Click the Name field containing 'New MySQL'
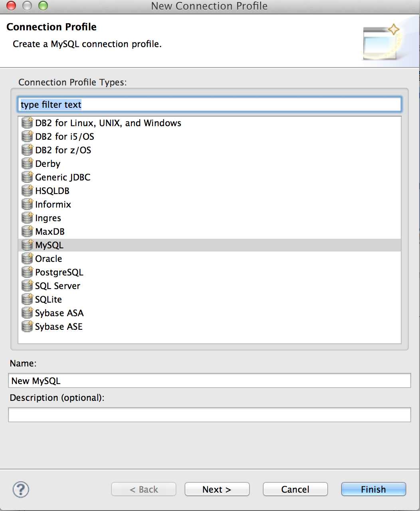This screenshot has width=420, height=511. [x=210, y=380]
